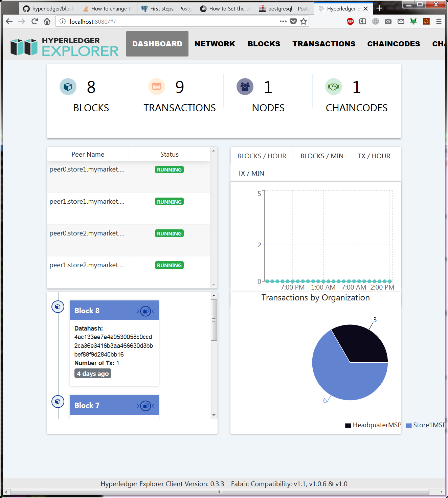Go to the browser home page icon

(47, 22)
